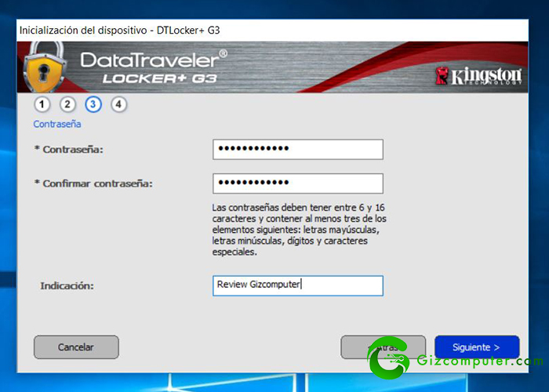The image size is (549, 392).
Task: Click the Cancelar button
Action: (x=76, y=347)
